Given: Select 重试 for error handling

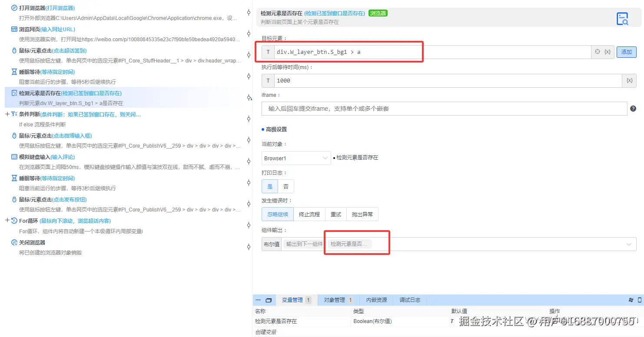Looking at the screenshot, I should 336,214.
